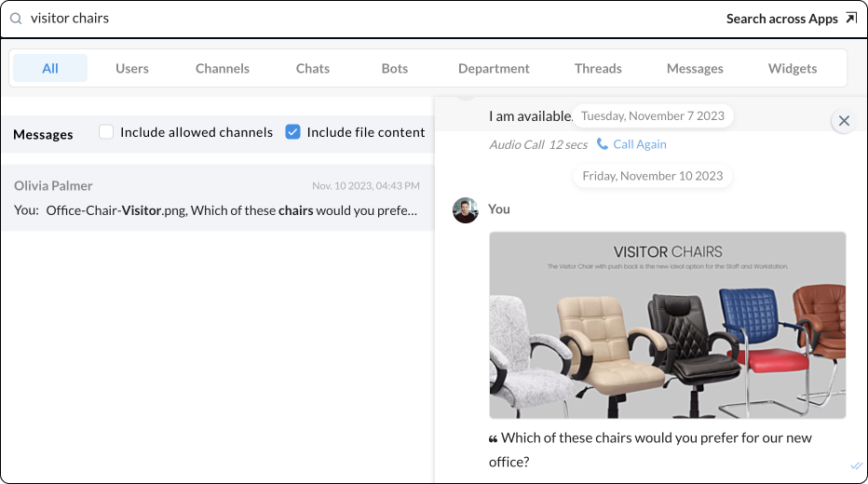The width and height of the screenshot is (868, 484).
Task: Open the Threads tab
Action: [x=598, y=68]
